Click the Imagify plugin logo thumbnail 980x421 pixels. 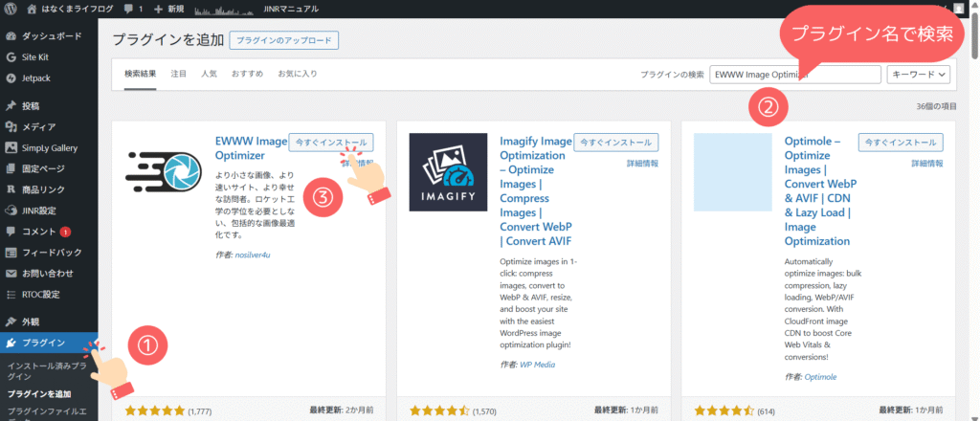coord(448,172)
